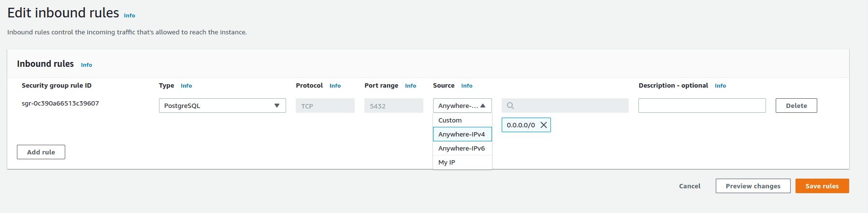Open the Type dropdown showing PostgreSQL
868x213 pixels.
click(x=222, y=106)
